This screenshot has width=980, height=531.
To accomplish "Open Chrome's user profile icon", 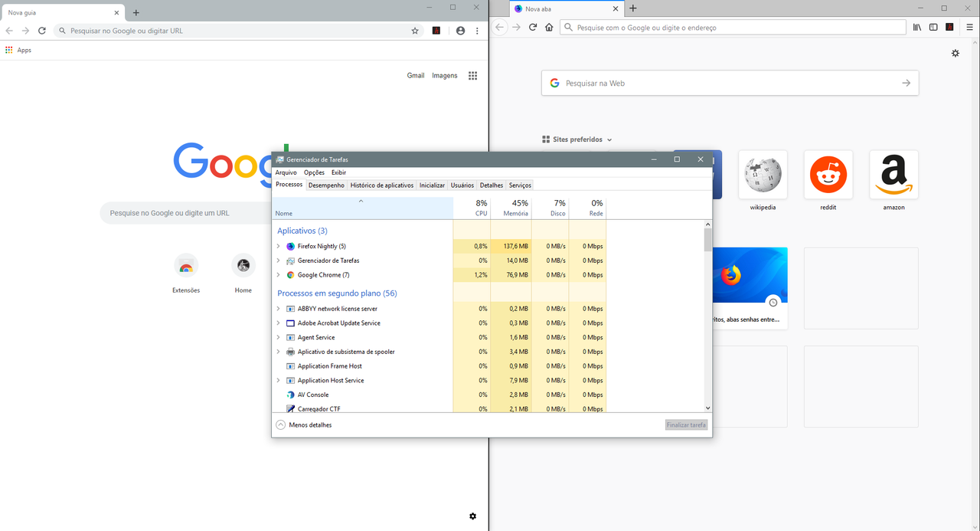I will 460,31.
